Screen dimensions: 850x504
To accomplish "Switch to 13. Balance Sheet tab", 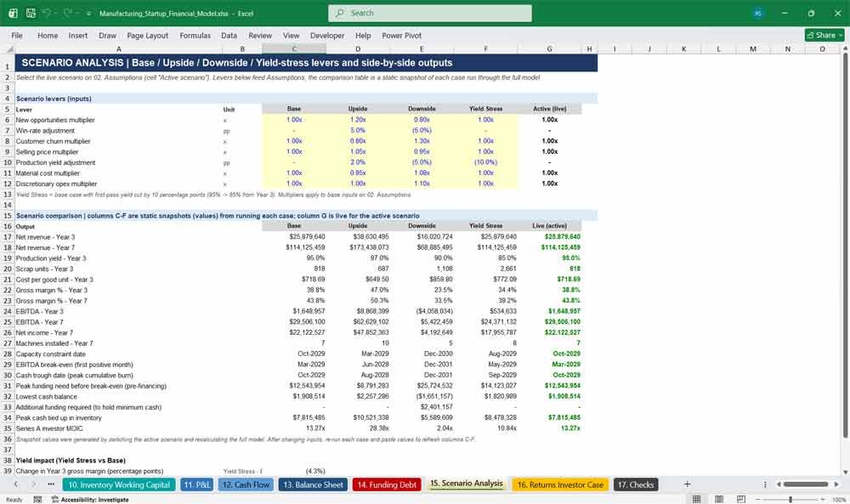I will [313, 485].
